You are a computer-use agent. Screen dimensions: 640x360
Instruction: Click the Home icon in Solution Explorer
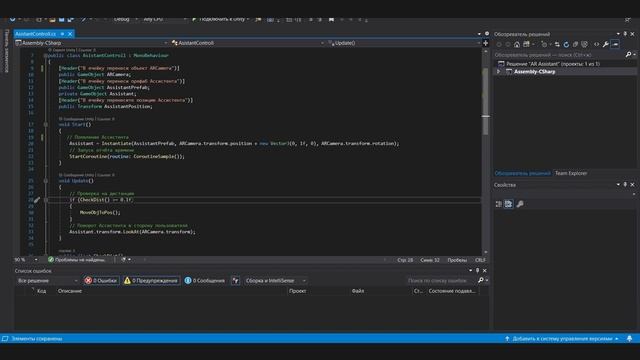pyautogui.click(x=517, y=44)
